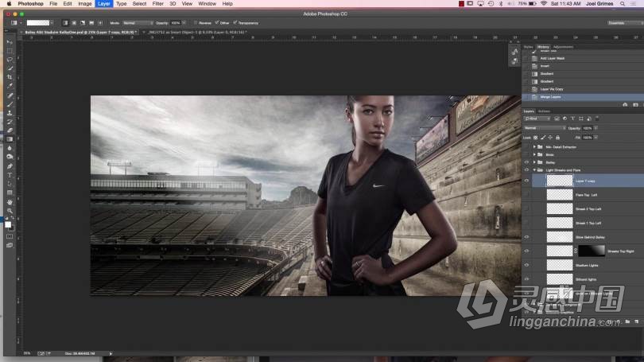Select the Rectangular Marquee tool
The height and width of the screenshot is (362, 644).
(x=10, y=51)
